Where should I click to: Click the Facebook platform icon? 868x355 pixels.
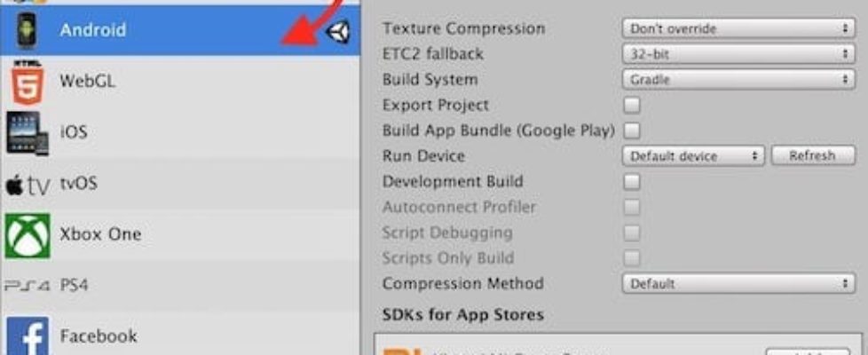[27, 336]
